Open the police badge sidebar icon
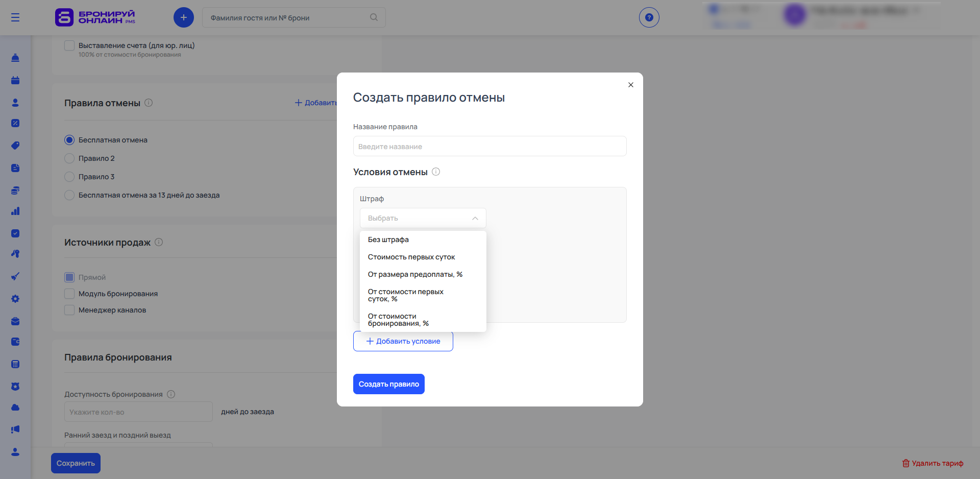Image resolution: width=980 pixels, height=479 pixels. [x=15, y=387]
